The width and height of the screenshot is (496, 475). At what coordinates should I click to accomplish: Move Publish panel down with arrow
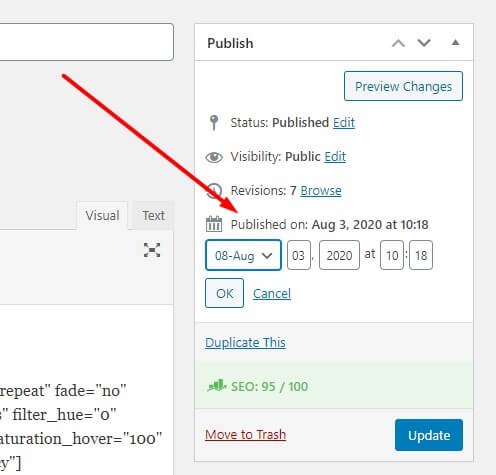(x=424, y=43)
